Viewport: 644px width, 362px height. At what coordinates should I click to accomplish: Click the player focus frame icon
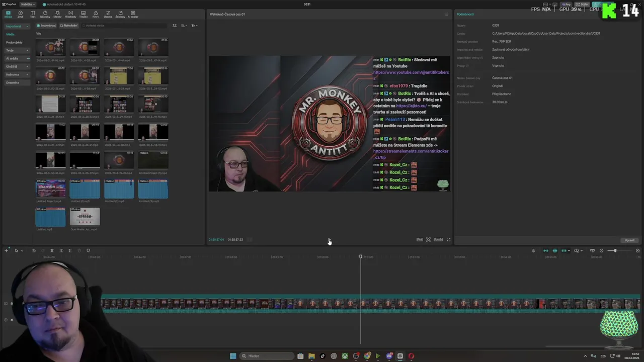(429, 240)
